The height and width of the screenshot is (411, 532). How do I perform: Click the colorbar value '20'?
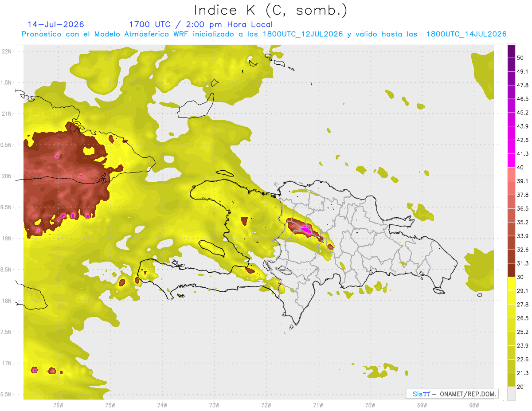tap(520, 387)
